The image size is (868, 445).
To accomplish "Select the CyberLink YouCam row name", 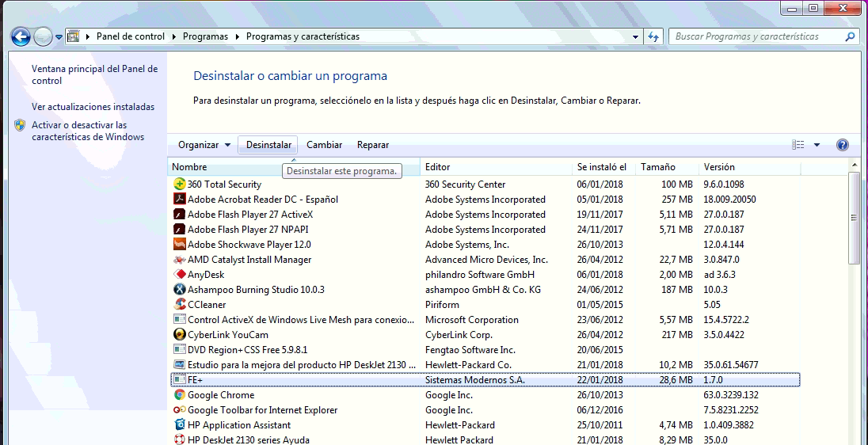I will click(227, 335).
